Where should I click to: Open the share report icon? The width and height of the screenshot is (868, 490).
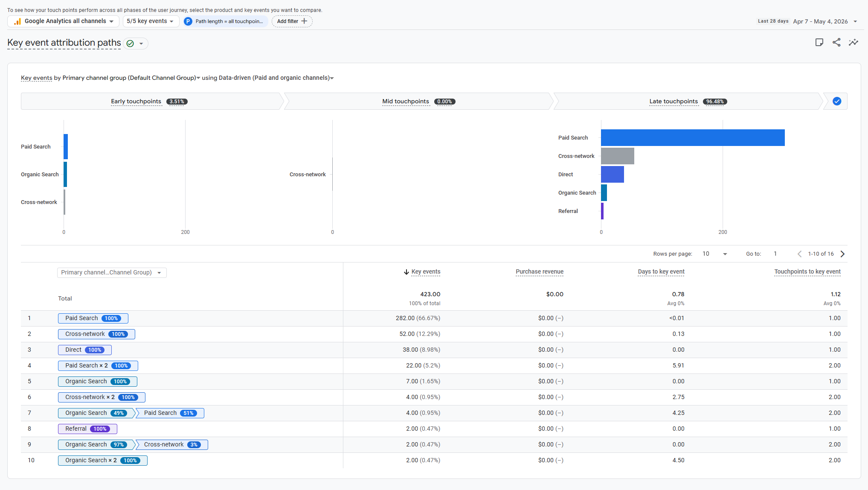pyautogui.click(x=836, y=42)
